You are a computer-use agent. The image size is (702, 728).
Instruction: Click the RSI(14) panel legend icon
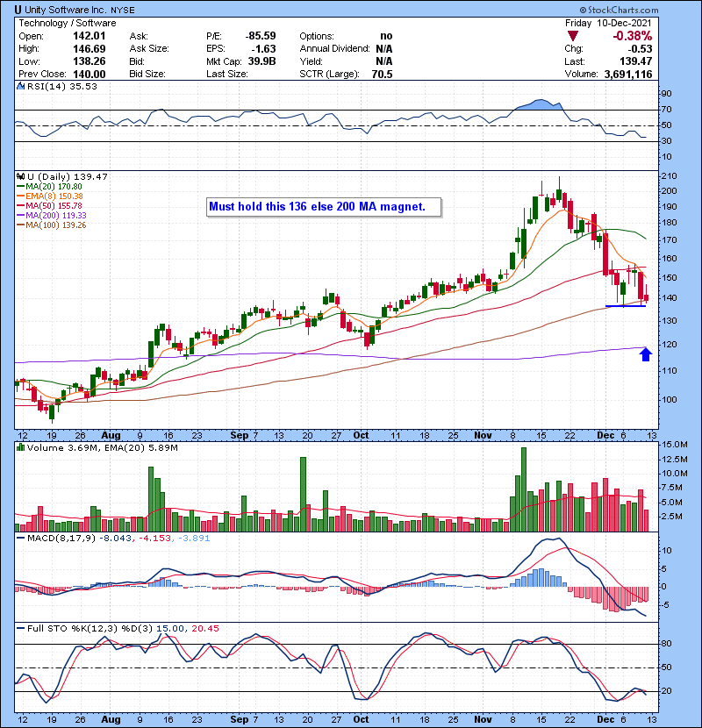click(x=20, y=87)
